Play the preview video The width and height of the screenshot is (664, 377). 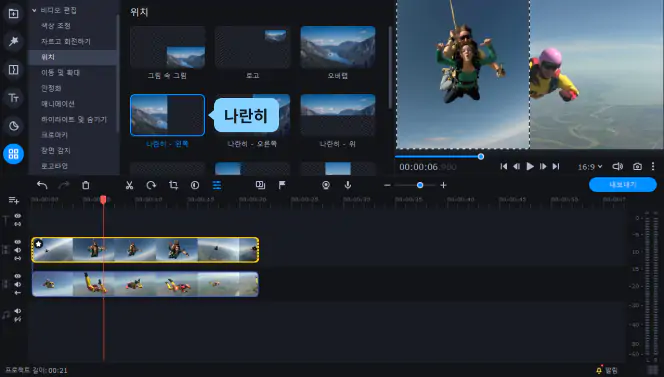[530, 166]
